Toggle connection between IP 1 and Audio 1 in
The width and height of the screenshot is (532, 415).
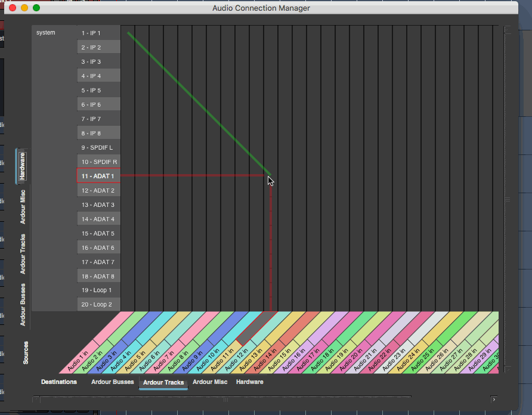click(128, 33)
